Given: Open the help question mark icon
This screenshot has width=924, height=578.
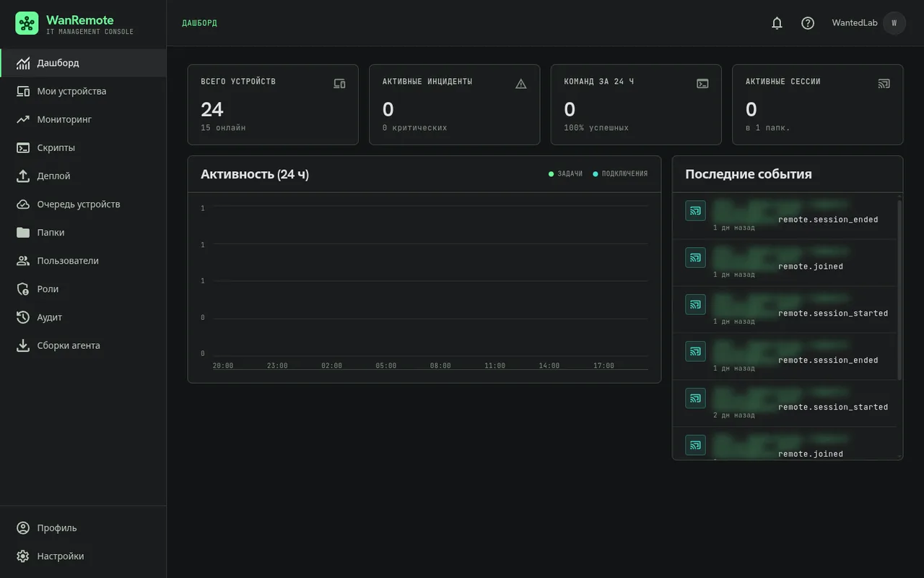Looking at the screenshot, I should coord(808,23).
